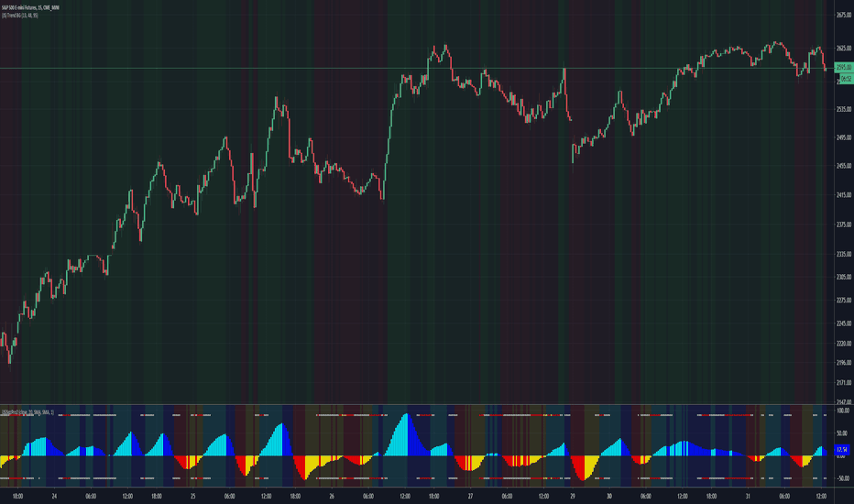The height and width of the screenshot is (504, 854).
Task: Click the -50.00 oscillator scale label
Action: tap(843, 478)
